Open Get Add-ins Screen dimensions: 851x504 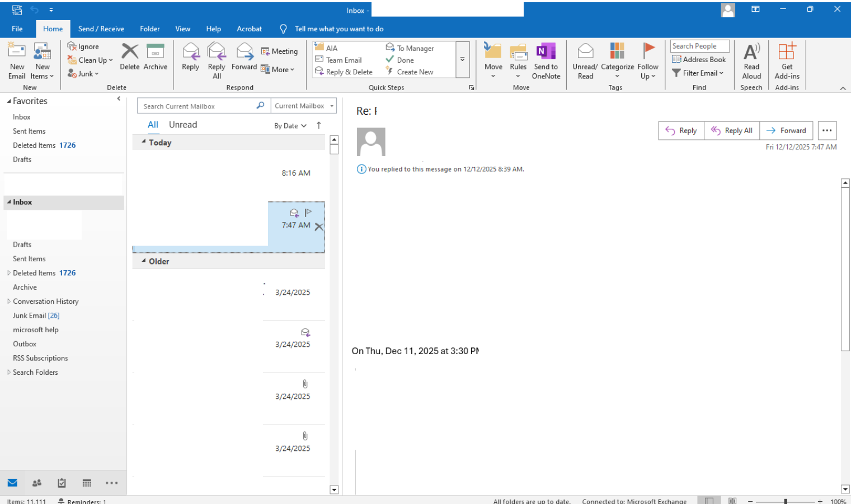click(x=787, y=61)
